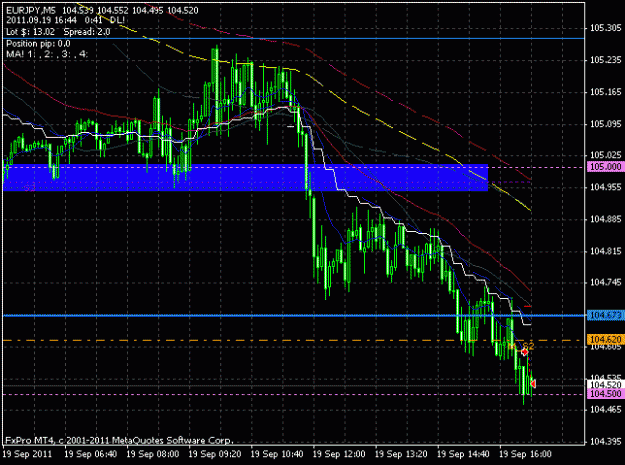Viewport: 625px width, 465px height.
Task: Select the red diamond marker beside S2
Action: 525,352
